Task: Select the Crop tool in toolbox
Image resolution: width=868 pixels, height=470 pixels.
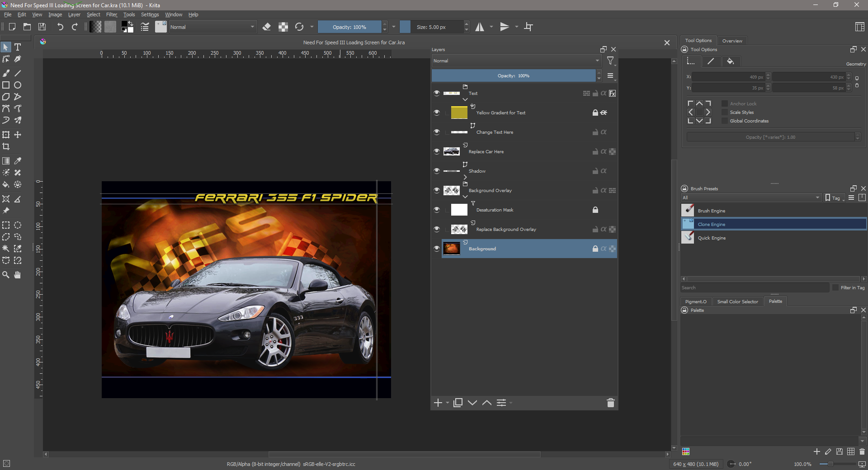Action: pos(6,146)
